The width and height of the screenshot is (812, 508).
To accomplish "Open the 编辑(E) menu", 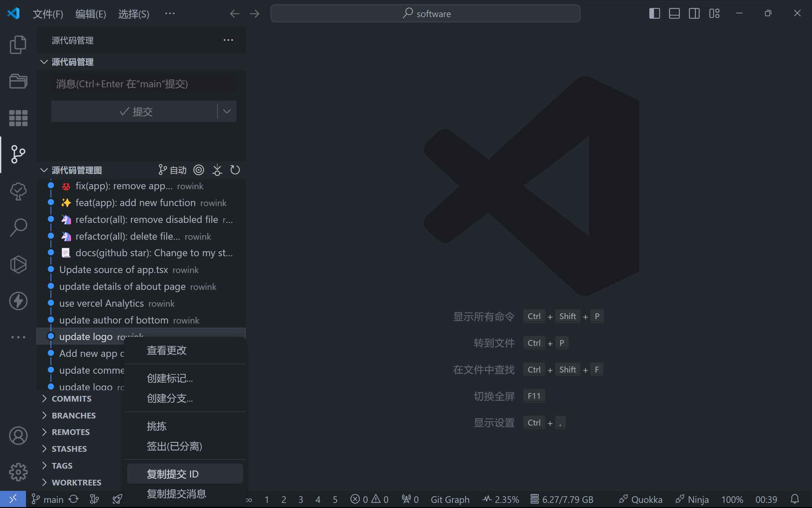I will click(x=91, y=14).
